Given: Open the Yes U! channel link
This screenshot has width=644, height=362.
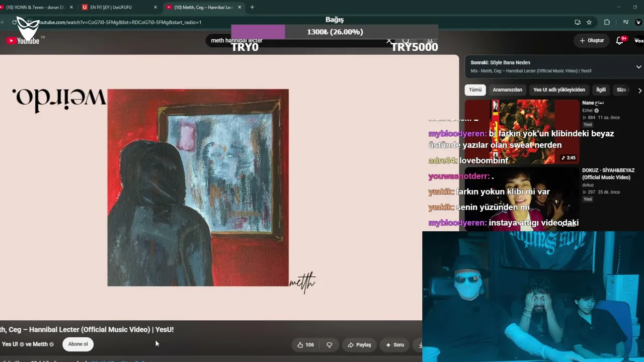Looking at the screenshot, I should tap(10, 344).
